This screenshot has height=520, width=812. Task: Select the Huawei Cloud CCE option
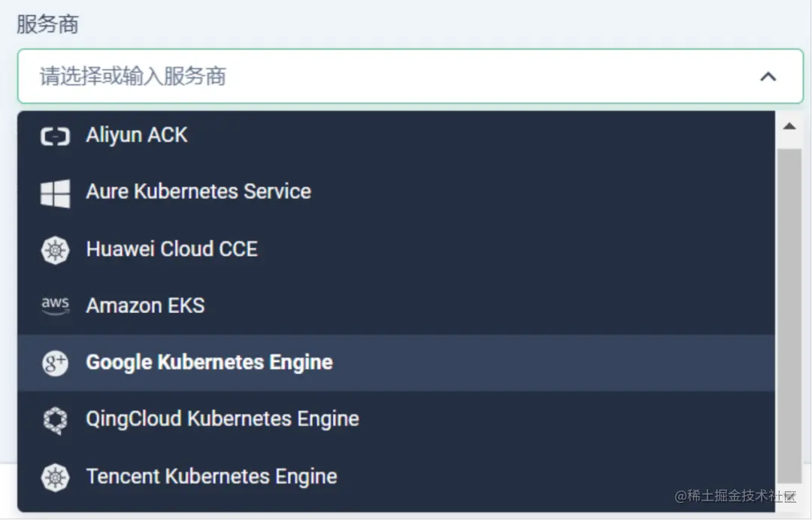click(x=171, y=249)
